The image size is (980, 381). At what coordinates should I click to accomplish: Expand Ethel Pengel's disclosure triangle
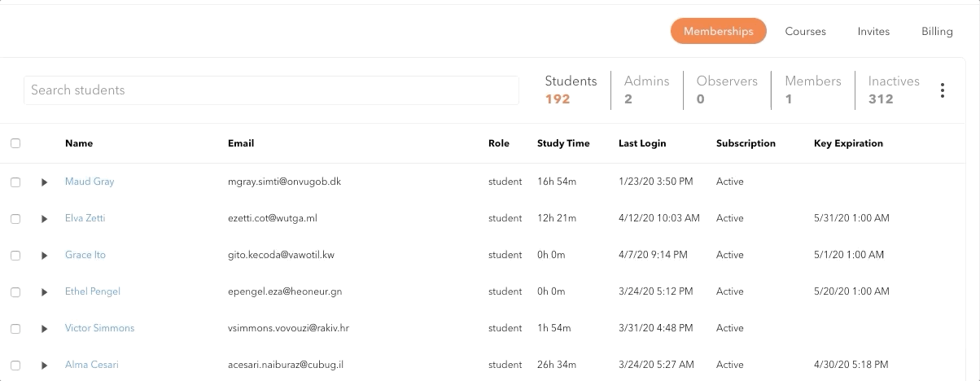45,292
